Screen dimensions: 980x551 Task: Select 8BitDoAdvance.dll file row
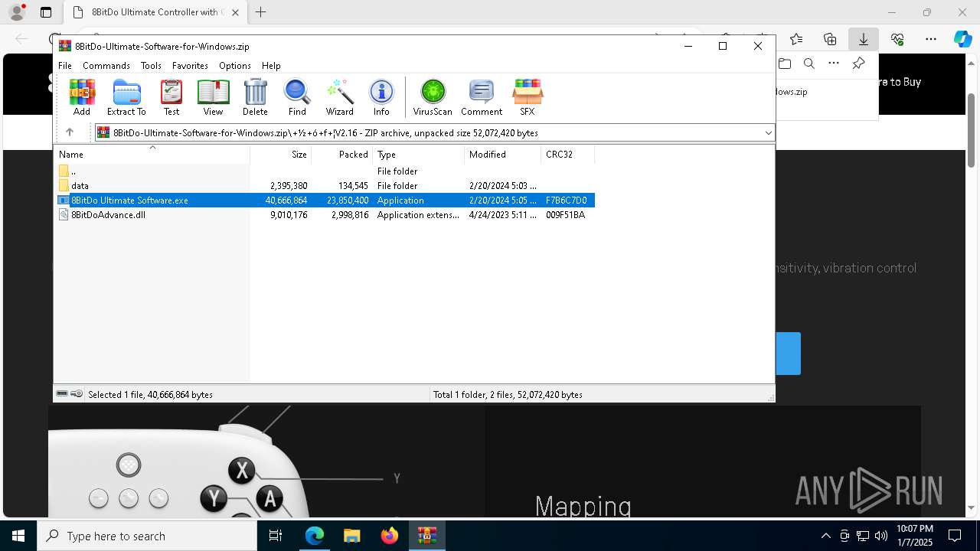pos(325,215)
